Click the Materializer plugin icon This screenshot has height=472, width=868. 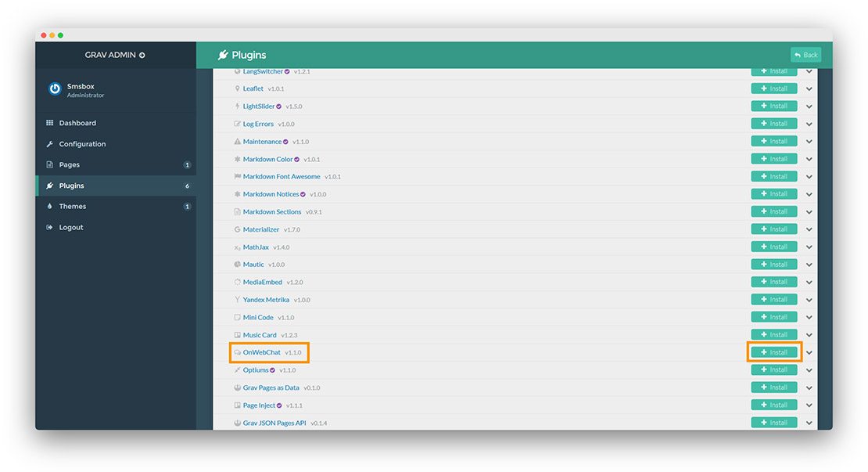[238, 229]
